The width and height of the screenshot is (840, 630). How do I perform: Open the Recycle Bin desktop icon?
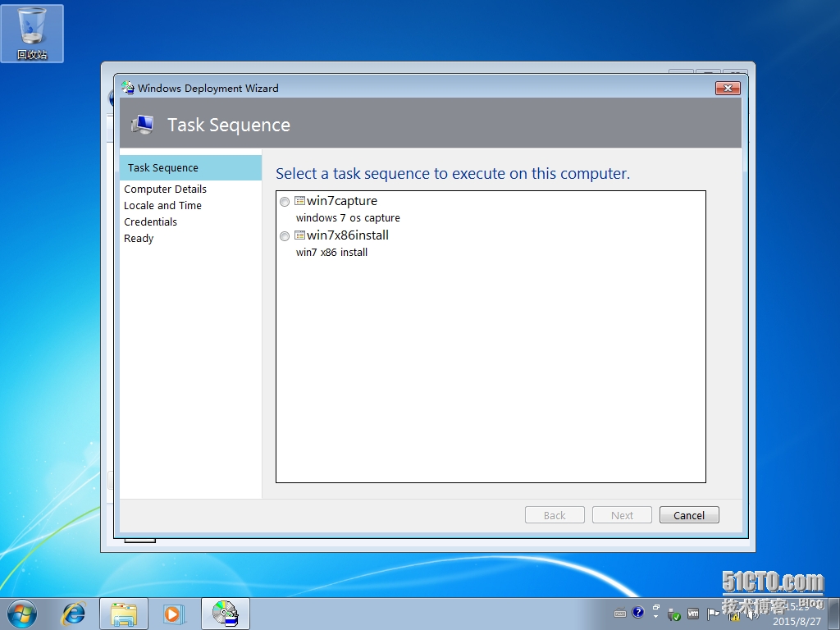click(32, 33)
